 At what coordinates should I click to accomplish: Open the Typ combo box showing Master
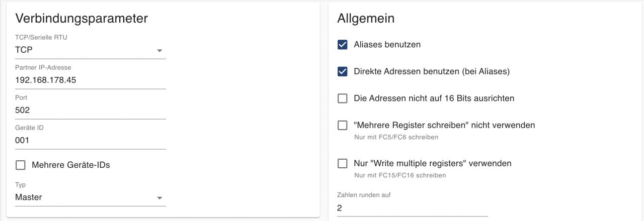(86, 197)
